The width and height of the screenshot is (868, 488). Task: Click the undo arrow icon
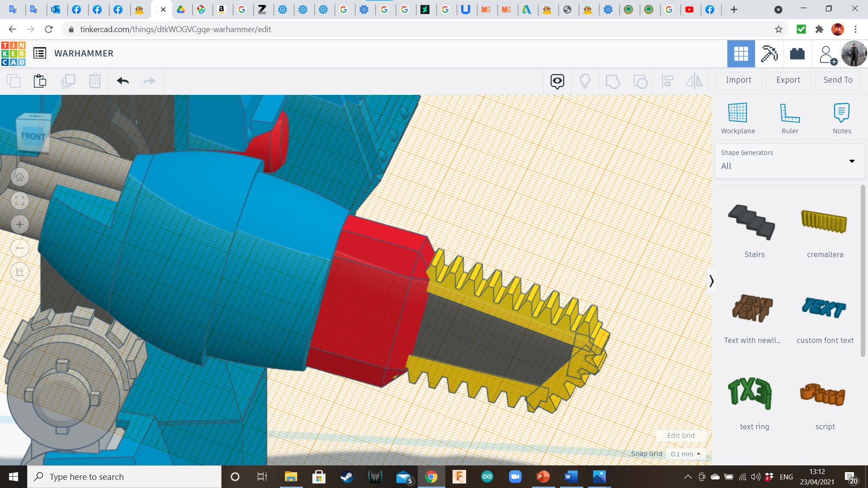click(x=123, y=81)
